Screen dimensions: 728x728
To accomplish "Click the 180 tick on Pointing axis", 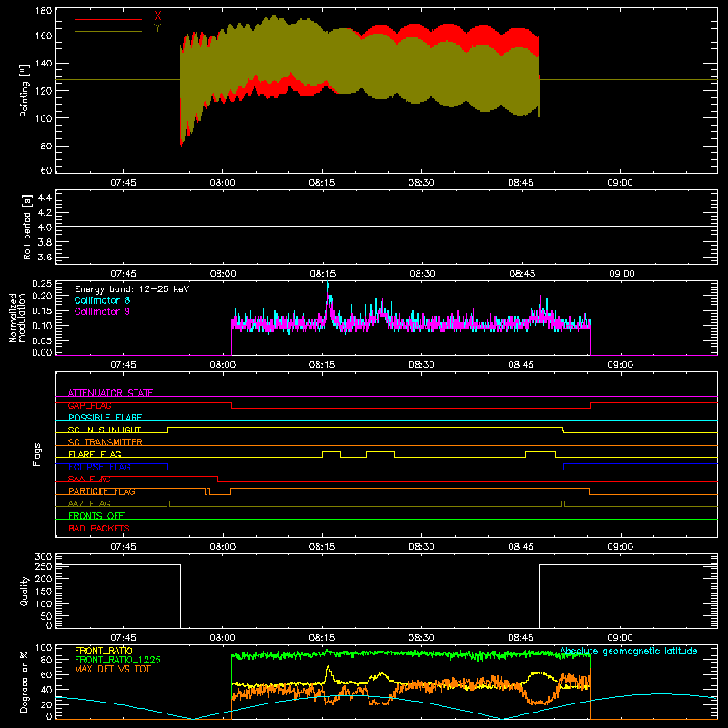I will [44, 11].
